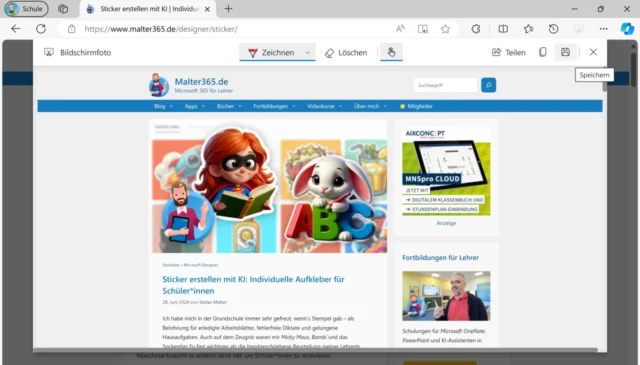Copy the screenshot with clipboard icon
The width and height of the screenshot is (640, 365).
pos(542,52)
